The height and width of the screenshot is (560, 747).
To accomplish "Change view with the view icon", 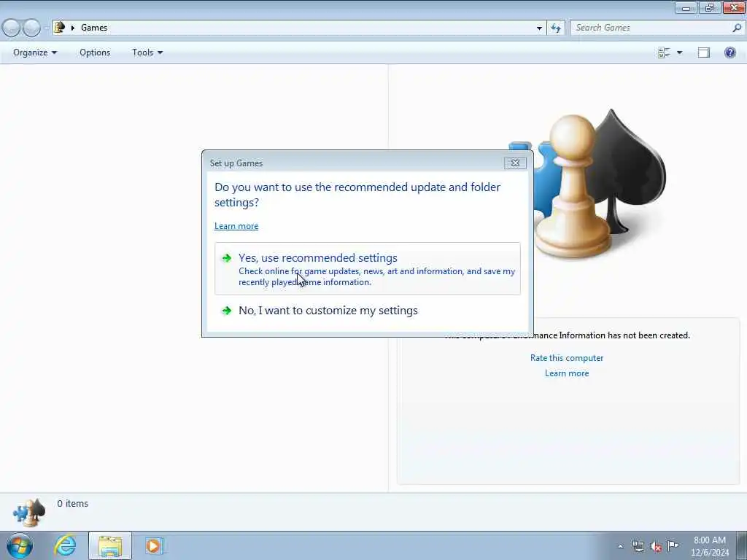I will point(664,52).
